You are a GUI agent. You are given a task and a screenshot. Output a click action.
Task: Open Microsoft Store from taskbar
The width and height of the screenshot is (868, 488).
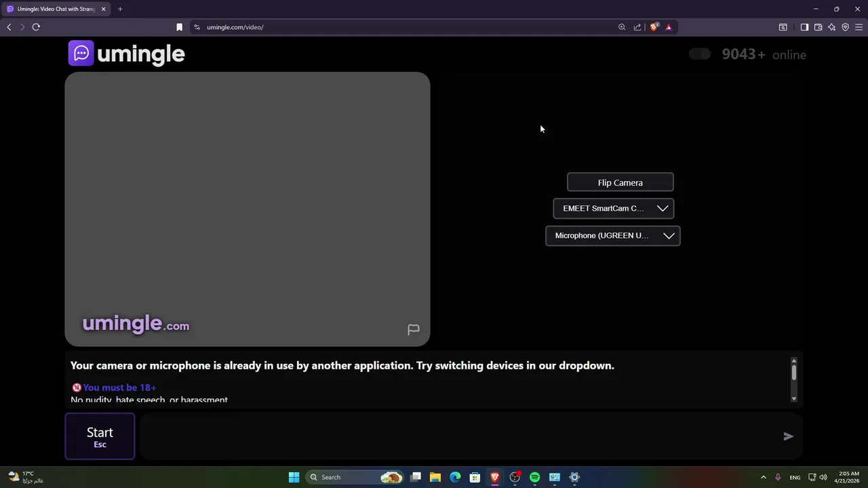[x=475, y=477]
